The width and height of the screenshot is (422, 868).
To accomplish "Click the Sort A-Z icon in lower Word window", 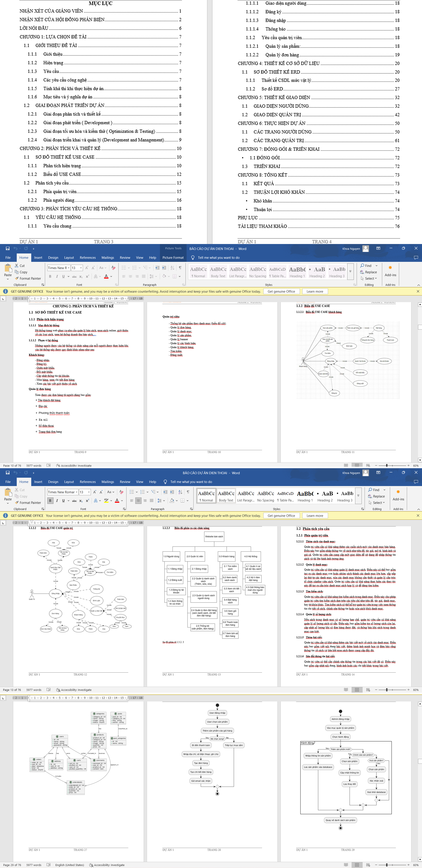I will (180, 492).
